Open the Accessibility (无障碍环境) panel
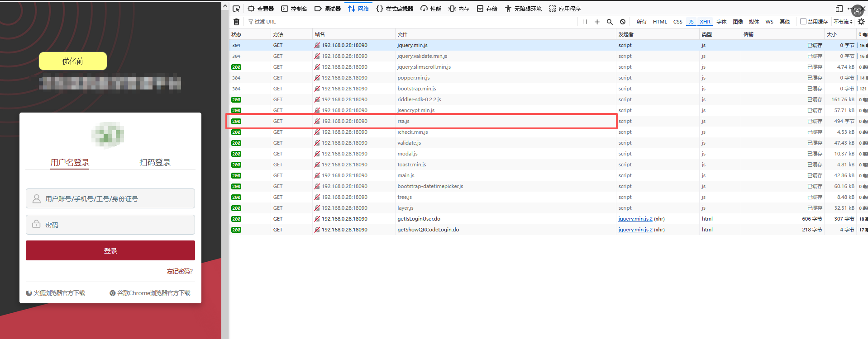The height and width of the screenshot is (339, 868). (523, 9)
